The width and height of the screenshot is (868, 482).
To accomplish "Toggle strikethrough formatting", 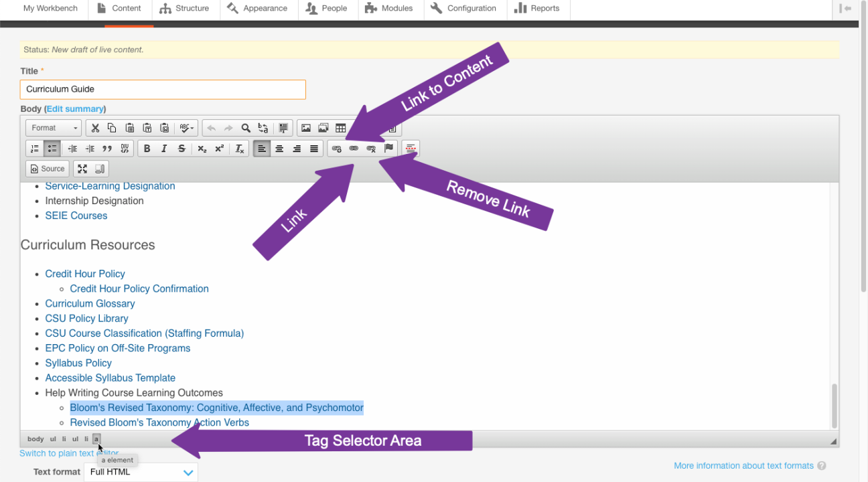I will (182, 149).
